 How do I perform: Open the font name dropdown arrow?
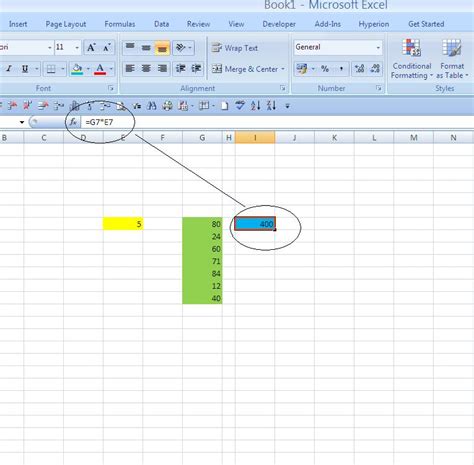pyautogui.click(x=50, y=48)
